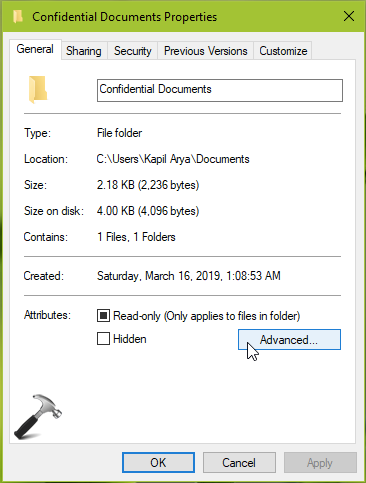The height and width of the screenshot is (483, 366).
Task: Close the Confidential Documents Properties dialog
Action: [349, 16]
